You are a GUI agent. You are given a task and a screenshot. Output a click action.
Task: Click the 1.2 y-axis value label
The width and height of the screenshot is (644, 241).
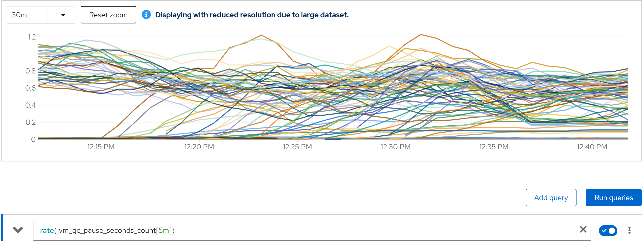click(32, 37)
